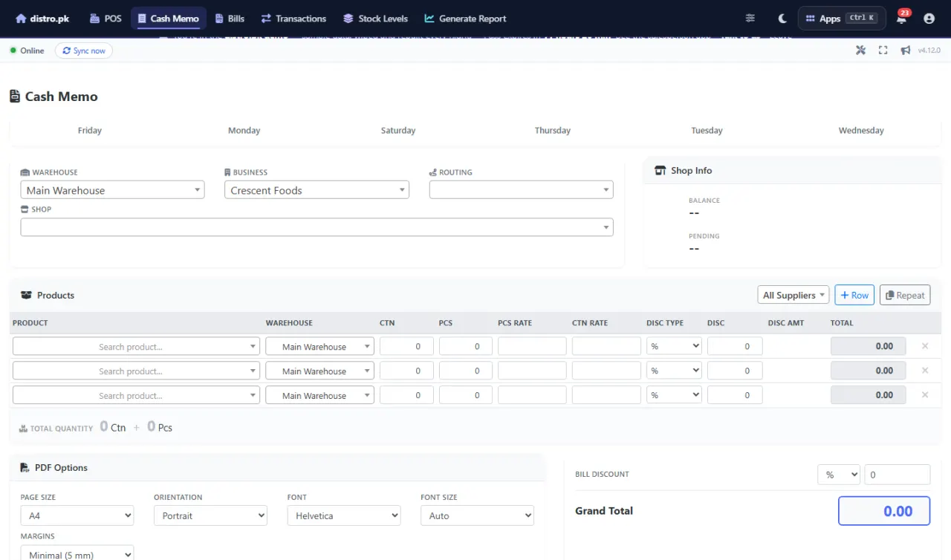The height and width of the screenshot is (560, 951).
Task: Open the Page Size dropdown (A4)
Action: (x=77, y=515)
